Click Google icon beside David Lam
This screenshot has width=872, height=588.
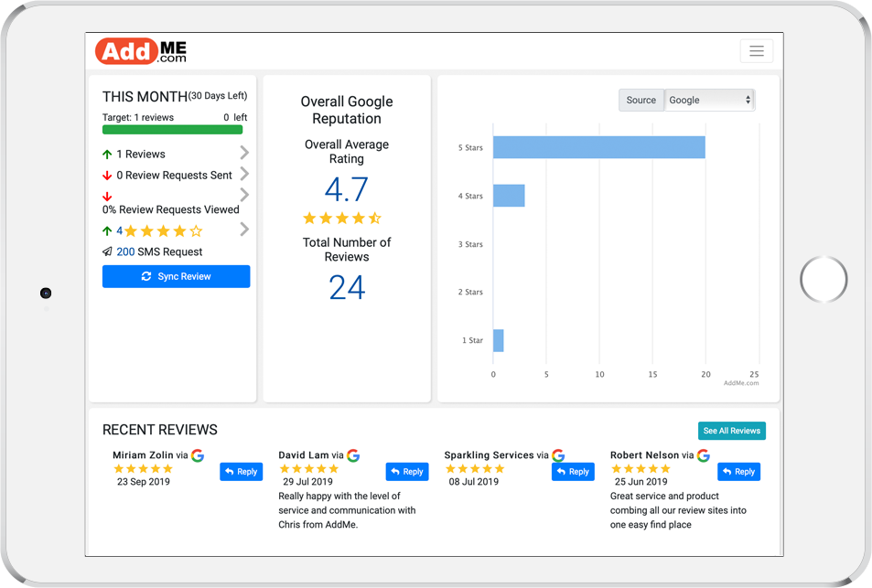tap(353, 455)
